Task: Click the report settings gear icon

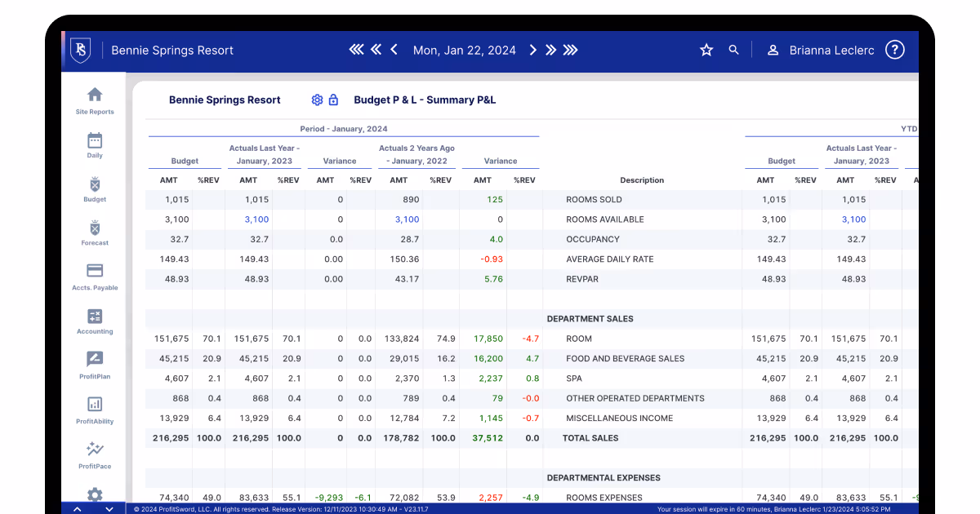Action: coord(317,100)
